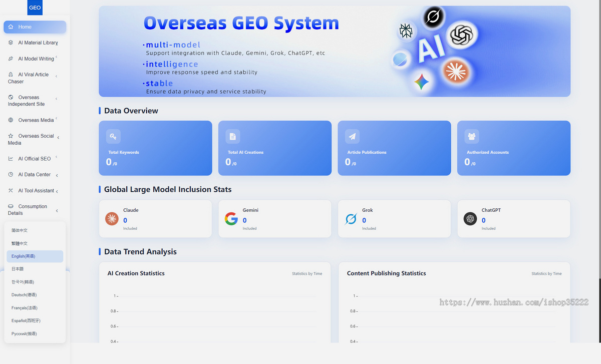Select Deutsch(德语) language option
The width and height of the screenshot is (601, 364).
(35, 295)
